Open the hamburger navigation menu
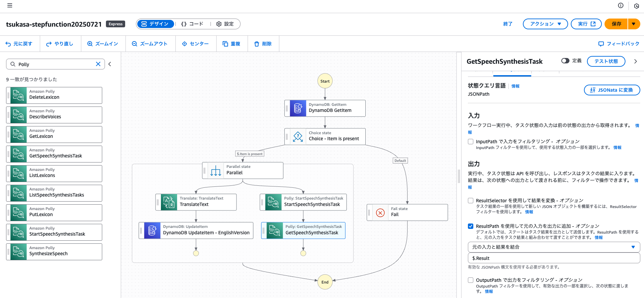This screenshot has width=644, height=298. 10,5
